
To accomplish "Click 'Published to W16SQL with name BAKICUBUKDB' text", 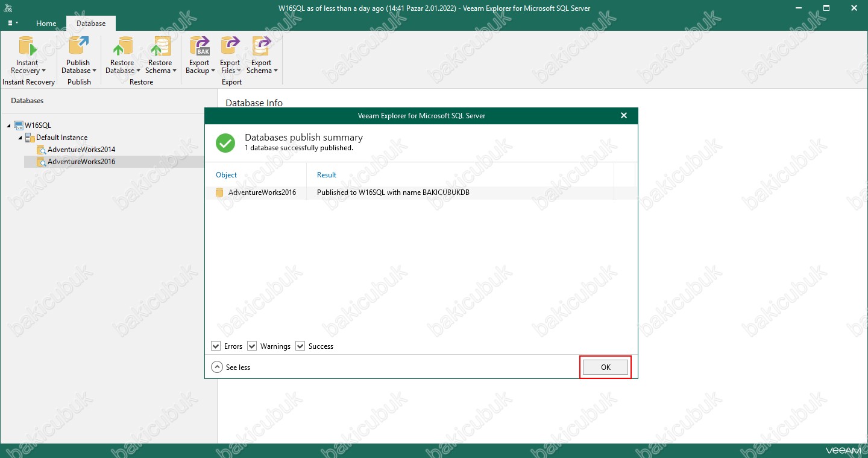I will pos(393,192).
